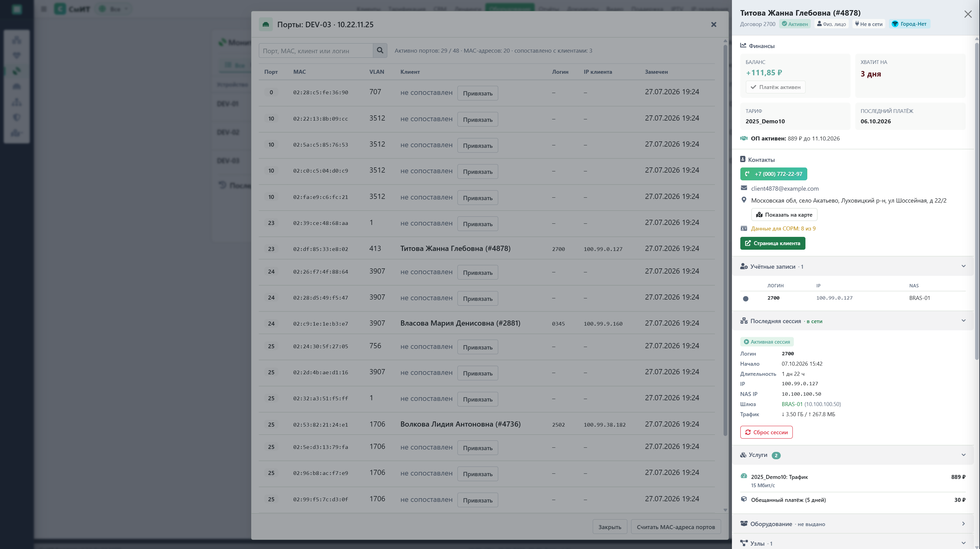The width and height of the screenshot is (980, 549).
Task: Click the Физ. лицо person badge
Action: pyautogui.click(x=831, y=24)
